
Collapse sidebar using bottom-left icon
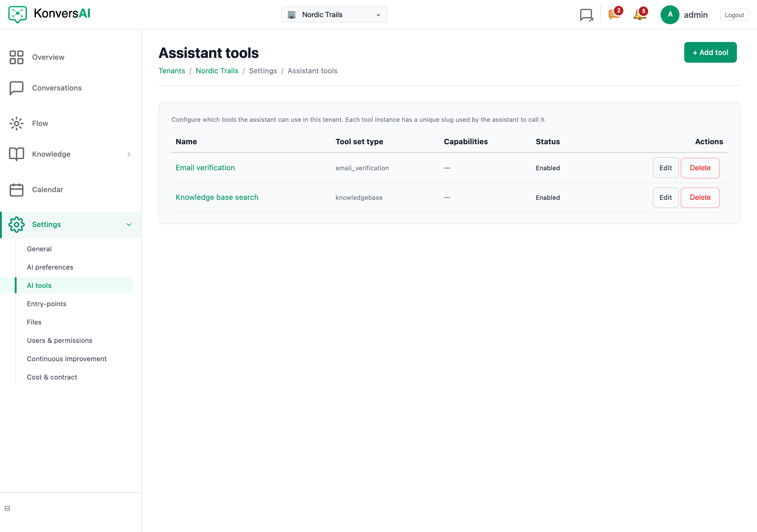point(7,508)
